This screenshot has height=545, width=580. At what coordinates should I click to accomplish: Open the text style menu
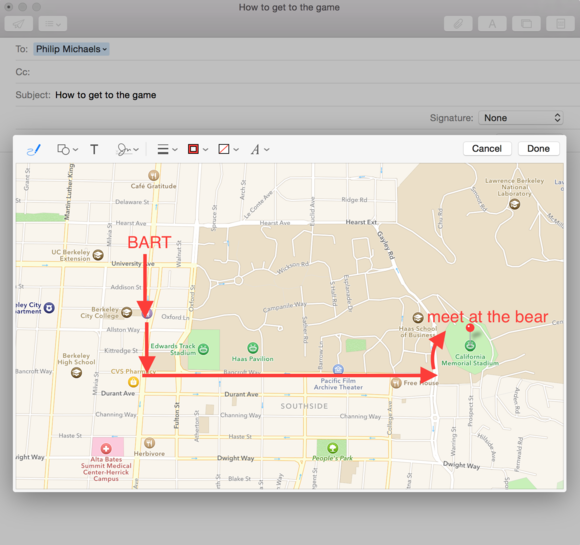pos(260,149)
